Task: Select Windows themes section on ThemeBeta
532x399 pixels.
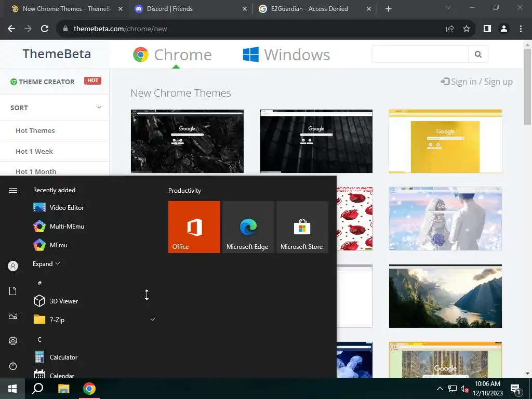Action: 286,55
